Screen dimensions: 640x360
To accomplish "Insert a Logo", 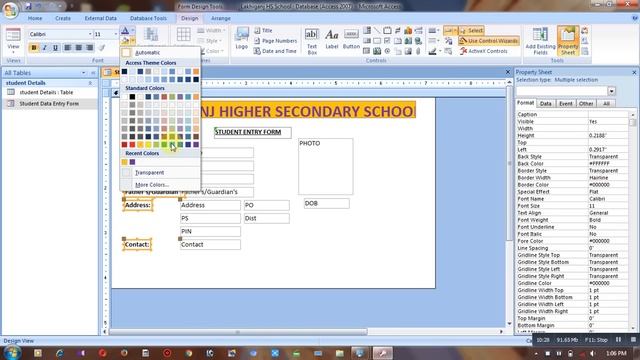I will coord(242,38).
